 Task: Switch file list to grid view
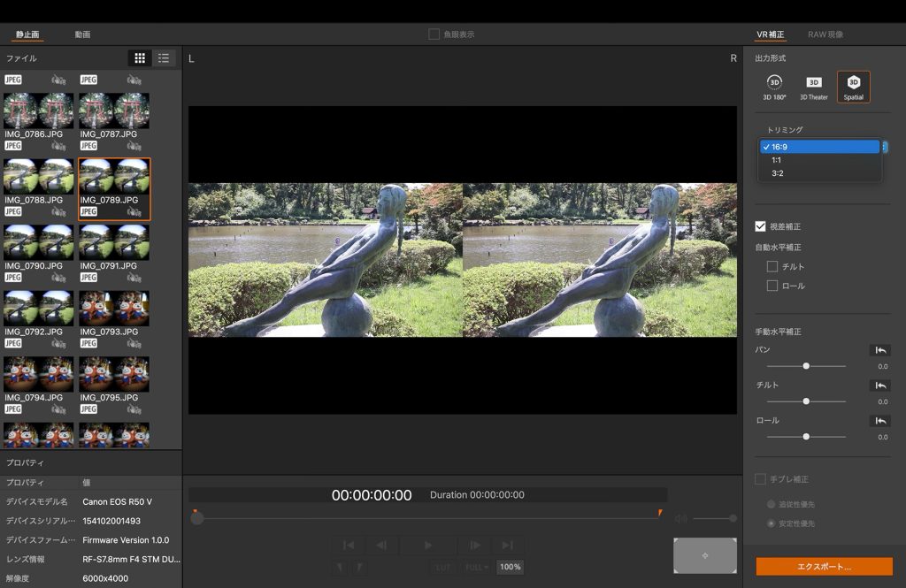tap(140, 58)
